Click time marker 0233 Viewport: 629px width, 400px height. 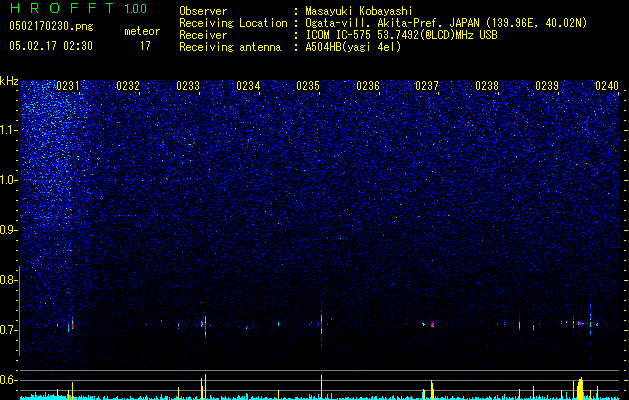coord(188,86)
